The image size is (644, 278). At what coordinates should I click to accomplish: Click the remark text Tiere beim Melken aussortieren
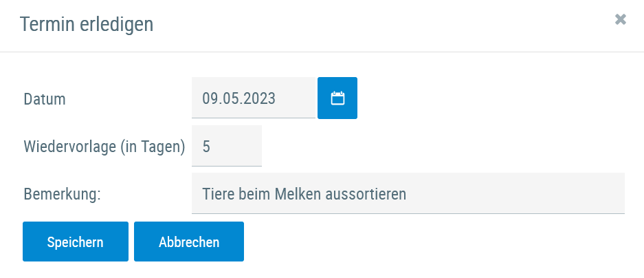click(304, 193)
